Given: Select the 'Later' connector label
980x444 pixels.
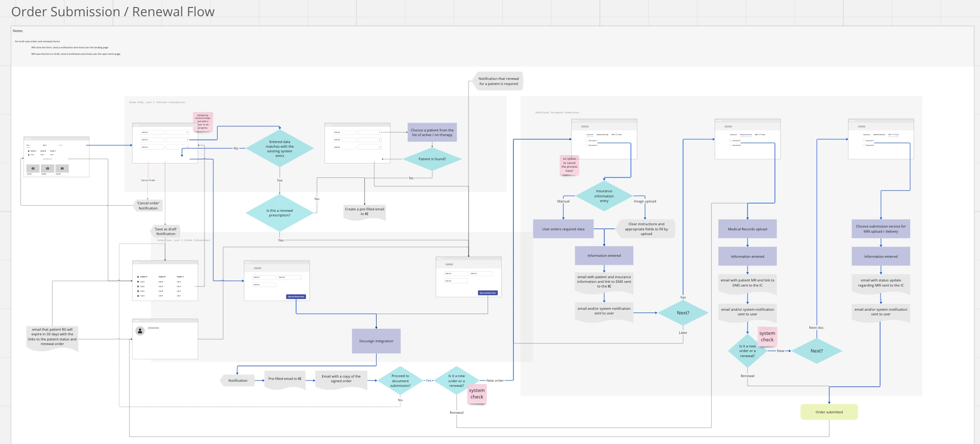Looking at the screenshot, I should point(683,333).
